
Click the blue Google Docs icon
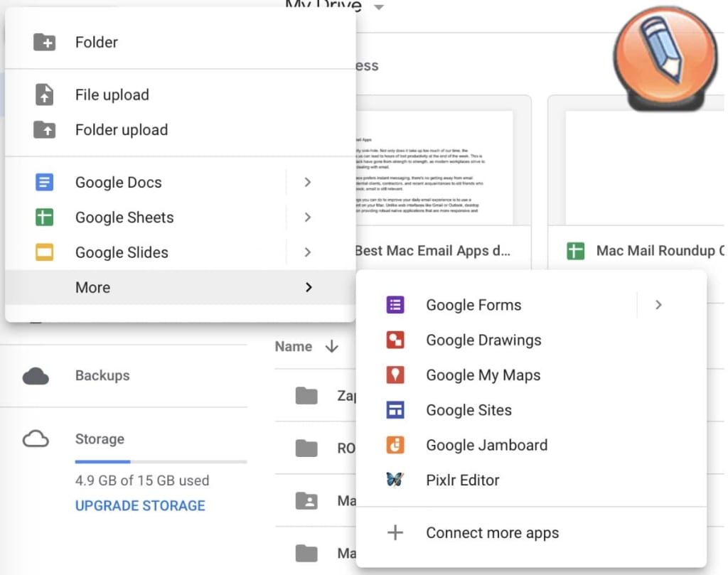tap(44, 182)
